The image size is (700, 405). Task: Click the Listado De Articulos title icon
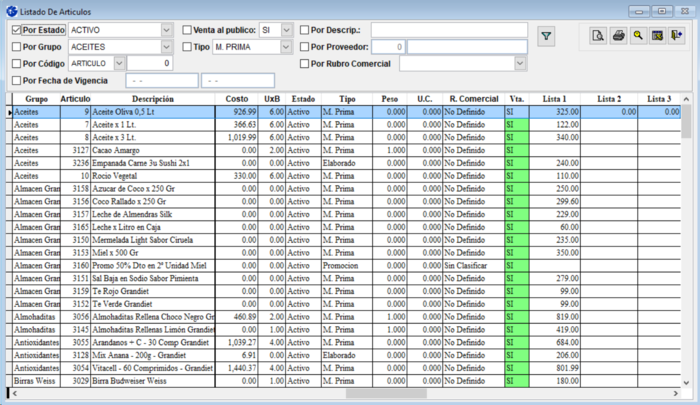12,12
